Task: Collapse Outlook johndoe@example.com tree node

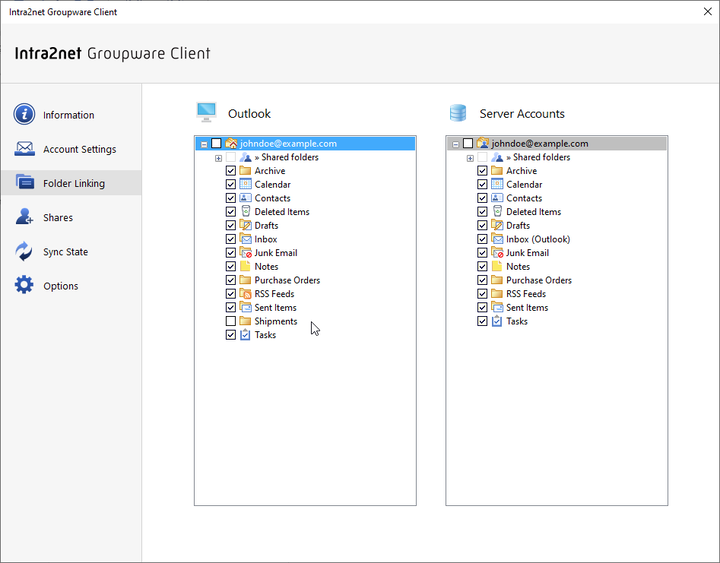Action: point(204,144)
